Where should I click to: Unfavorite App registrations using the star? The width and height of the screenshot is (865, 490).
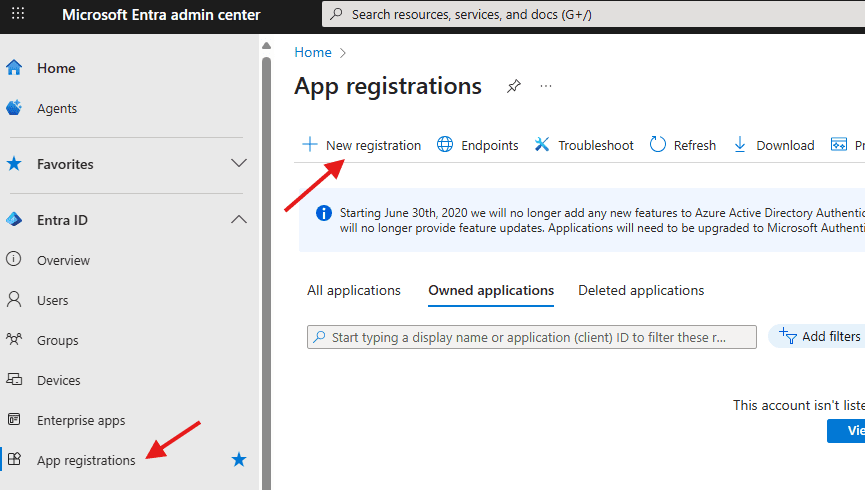coord(239,460)
